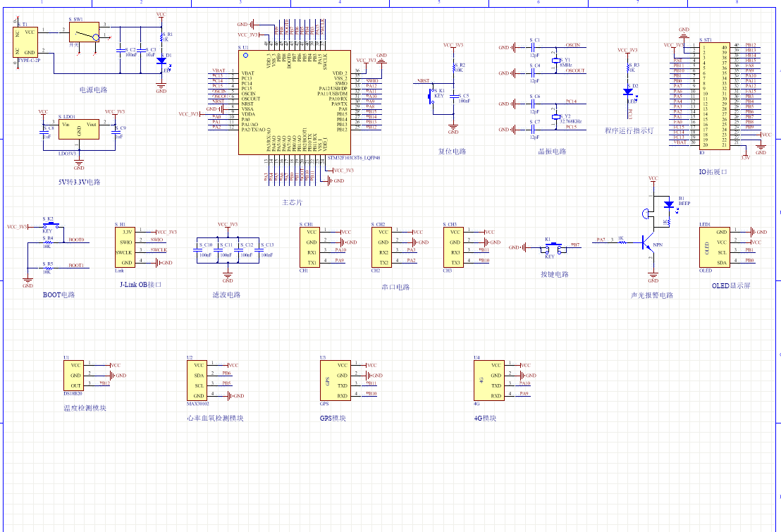
Task: Click the 5V转3.3V电路 section label
Action: tap(79, 182)
